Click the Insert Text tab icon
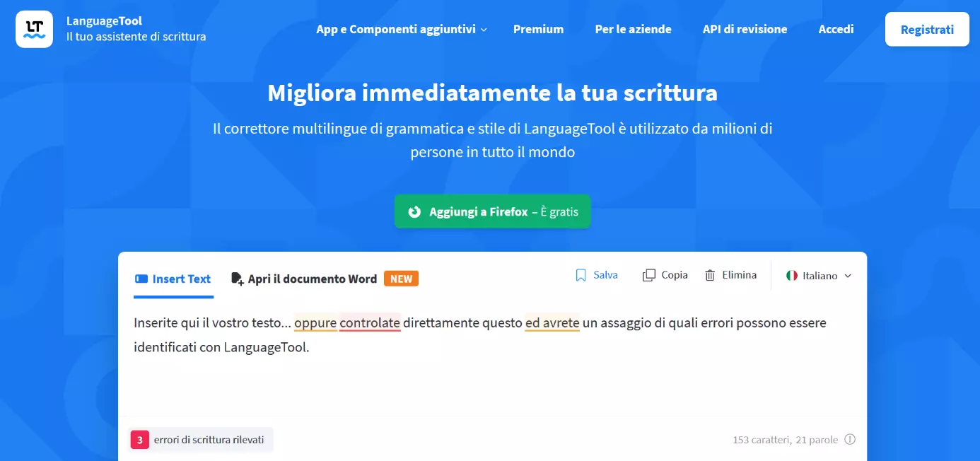This screenshot has height=461, width=980. click(x=141, y=279)
